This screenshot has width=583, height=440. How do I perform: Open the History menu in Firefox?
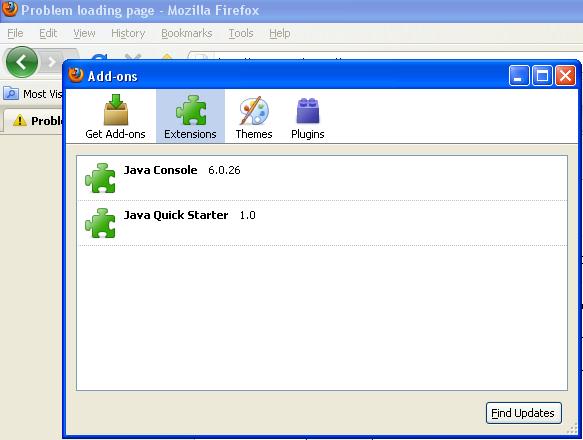pos(128,33)
